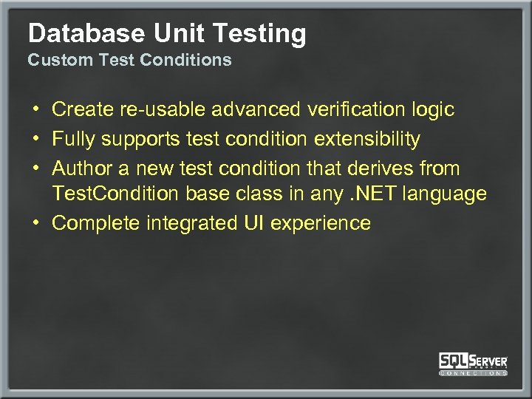The image size is (532, 399).
Task: Click the SQL Server Connections logo
Action: pos(473,363)
